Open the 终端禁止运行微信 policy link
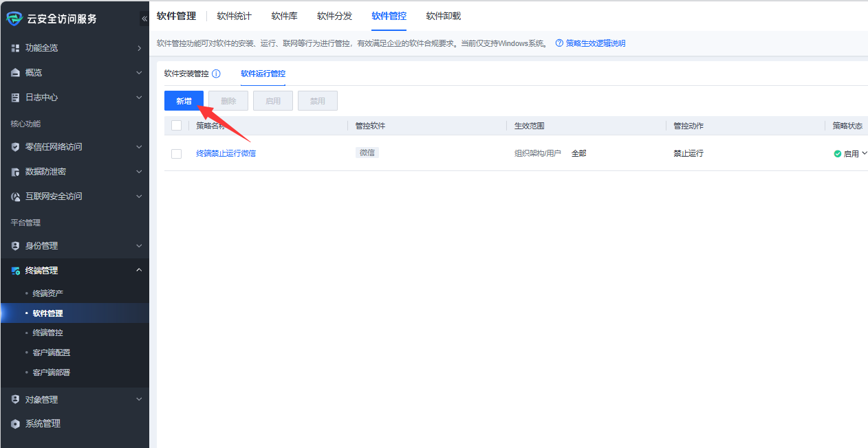 (226, 154)
